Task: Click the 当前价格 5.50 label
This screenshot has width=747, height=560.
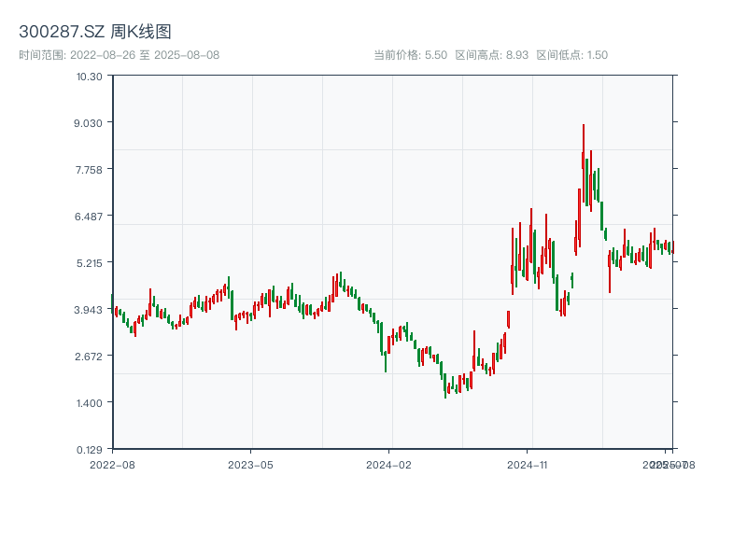Action: click(x=410, y=55)
